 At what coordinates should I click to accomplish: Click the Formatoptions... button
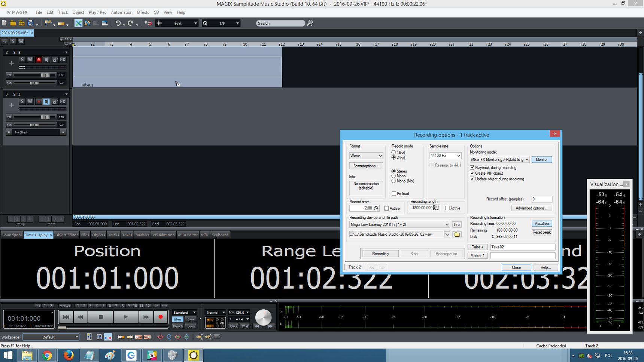(x=366, y=166)
